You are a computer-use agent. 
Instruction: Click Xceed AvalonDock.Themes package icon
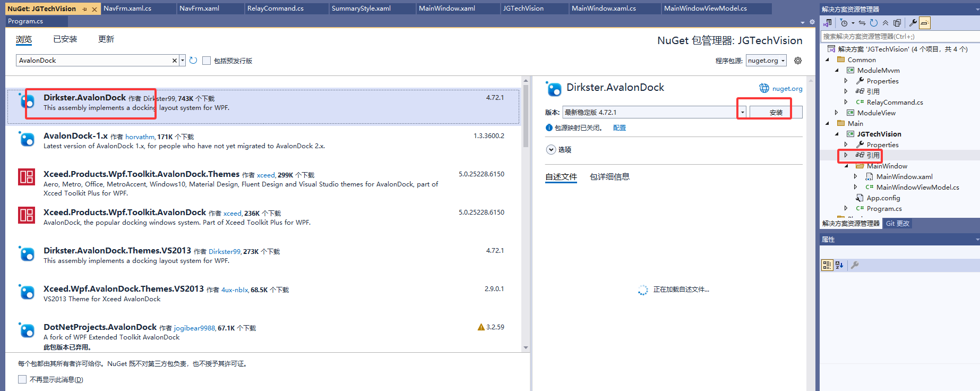27,177
